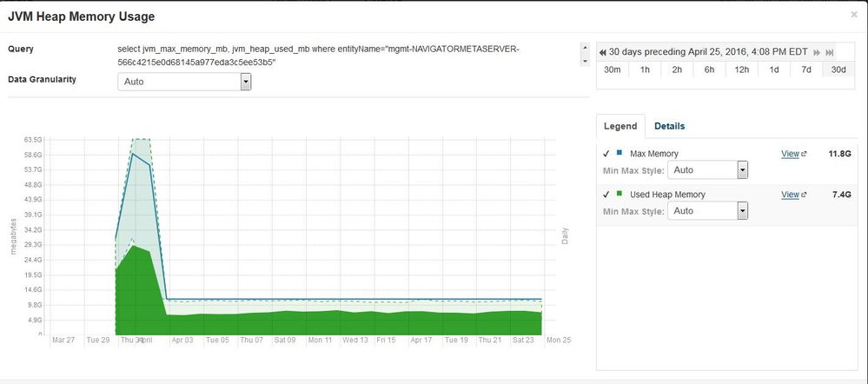868x384 pixels.
Task: Click the Mon 25 x-axis label
Action: [559, 341]
